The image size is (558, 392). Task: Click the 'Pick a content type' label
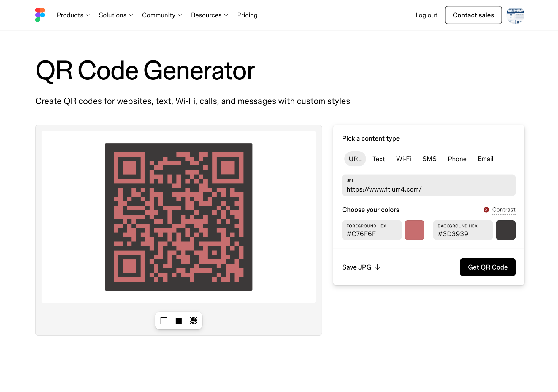click(371, 138)
